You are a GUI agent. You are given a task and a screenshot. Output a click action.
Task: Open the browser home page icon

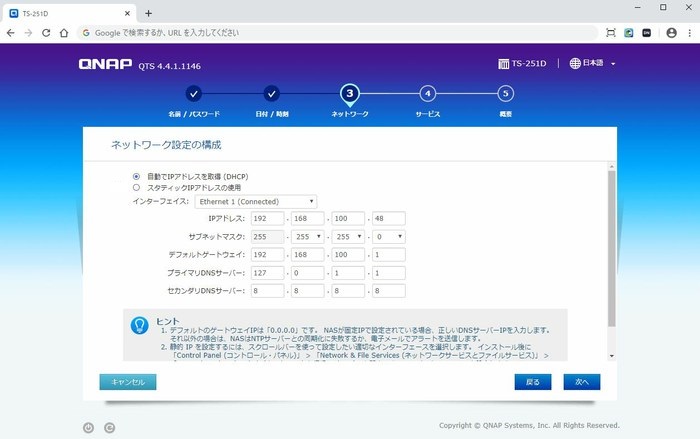pos(64,33)
